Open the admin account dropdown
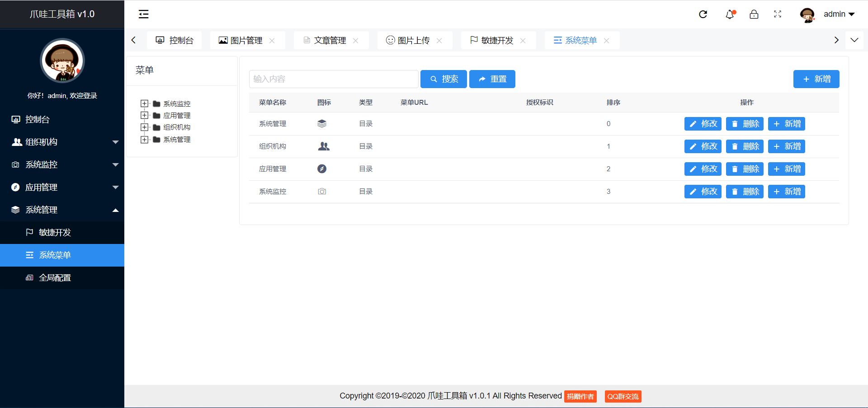Image resolution: width=868 pixels, height=408 pixels. click(x=839, y=14)
